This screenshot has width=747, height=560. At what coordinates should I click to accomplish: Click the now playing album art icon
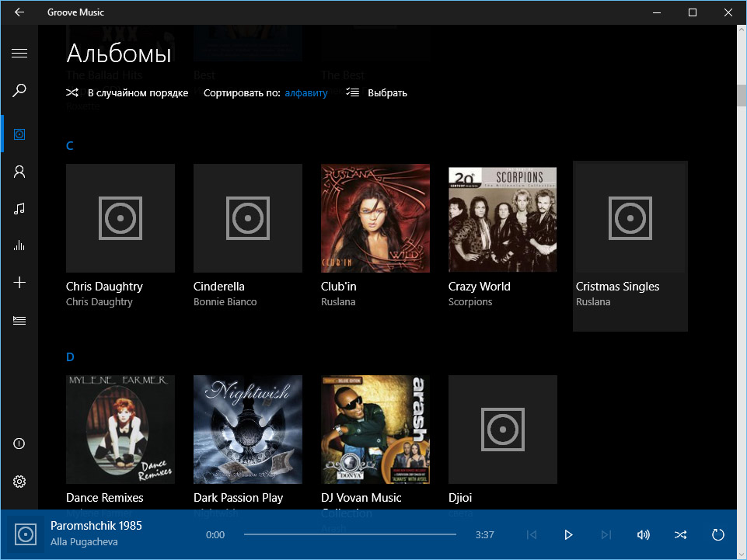[25, 535]
